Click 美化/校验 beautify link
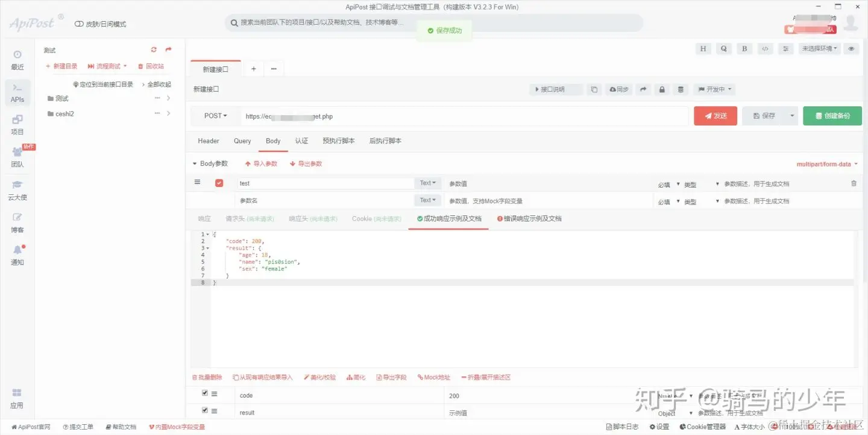The width and height of the screenshot is (868, 435). tap(319, 377)
